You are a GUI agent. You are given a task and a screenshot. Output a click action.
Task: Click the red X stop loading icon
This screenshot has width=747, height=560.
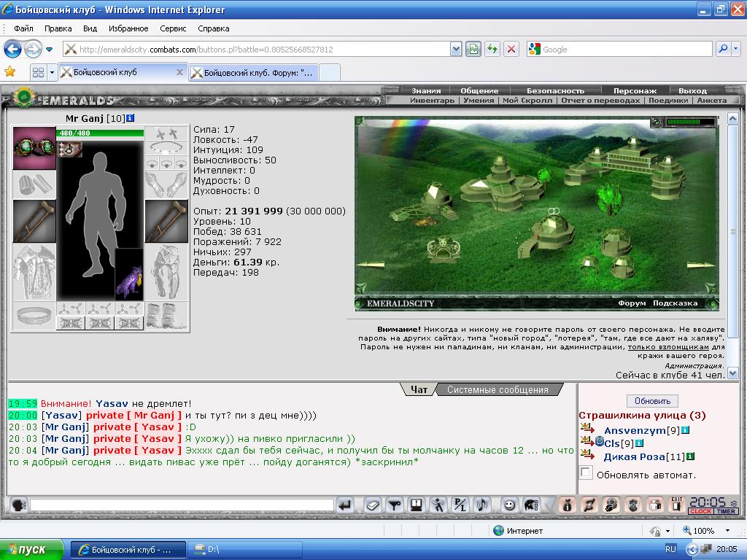(511, 49)
